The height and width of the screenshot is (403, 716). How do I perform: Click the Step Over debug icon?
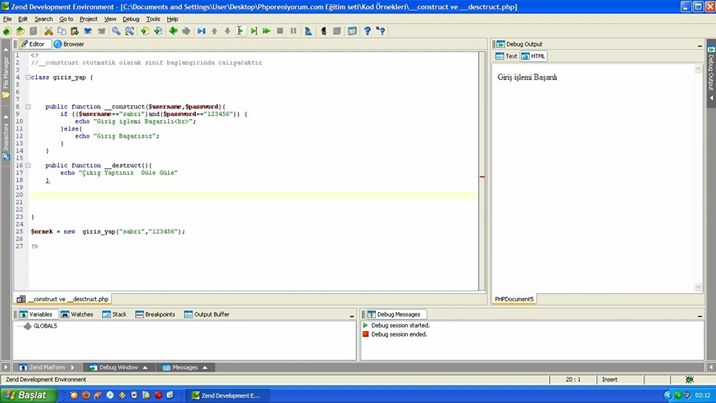254,31
